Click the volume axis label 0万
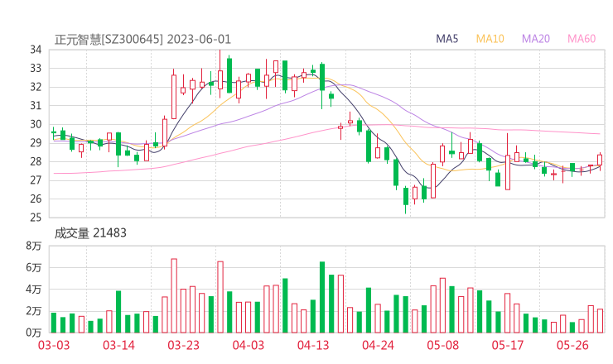The height and width of the screenshot is (364, 613). point(34,333)
